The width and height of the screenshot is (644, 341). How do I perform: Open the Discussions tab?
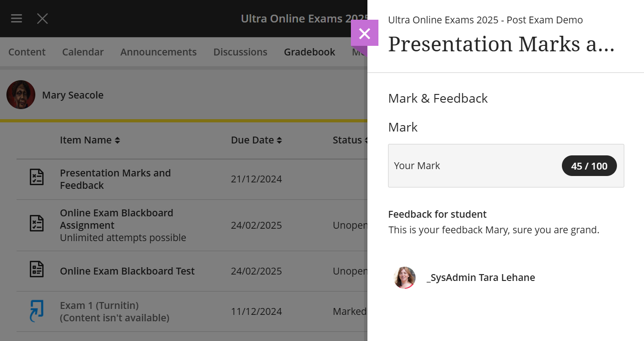pyautogui.click(x=240, y=52)
